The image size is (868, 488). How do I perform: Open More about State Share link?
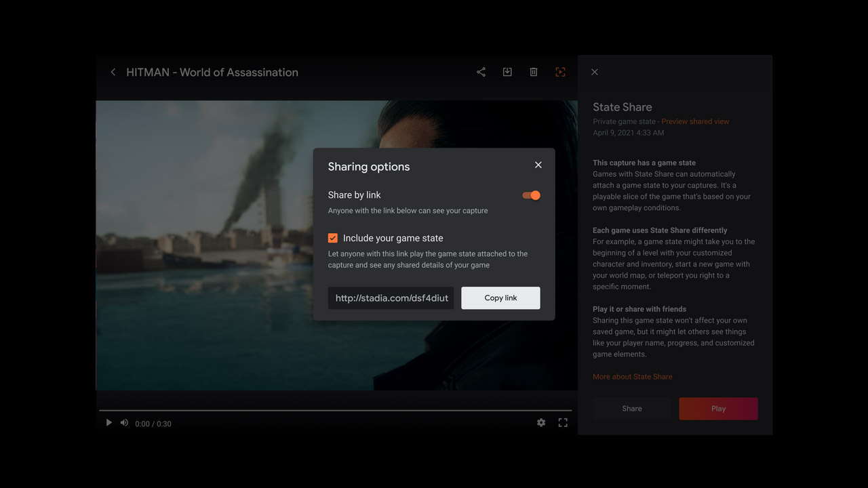(633, 377)
